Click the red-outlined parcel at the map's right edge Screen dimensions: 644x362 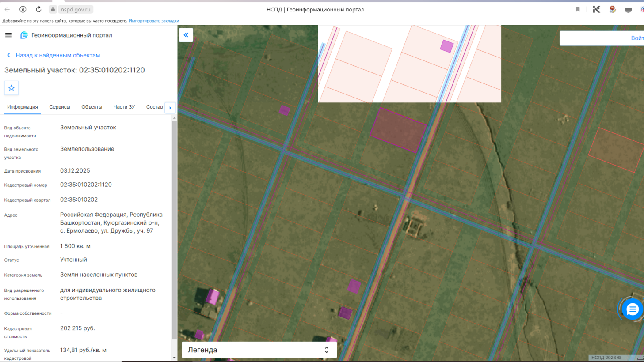[617, 149]
